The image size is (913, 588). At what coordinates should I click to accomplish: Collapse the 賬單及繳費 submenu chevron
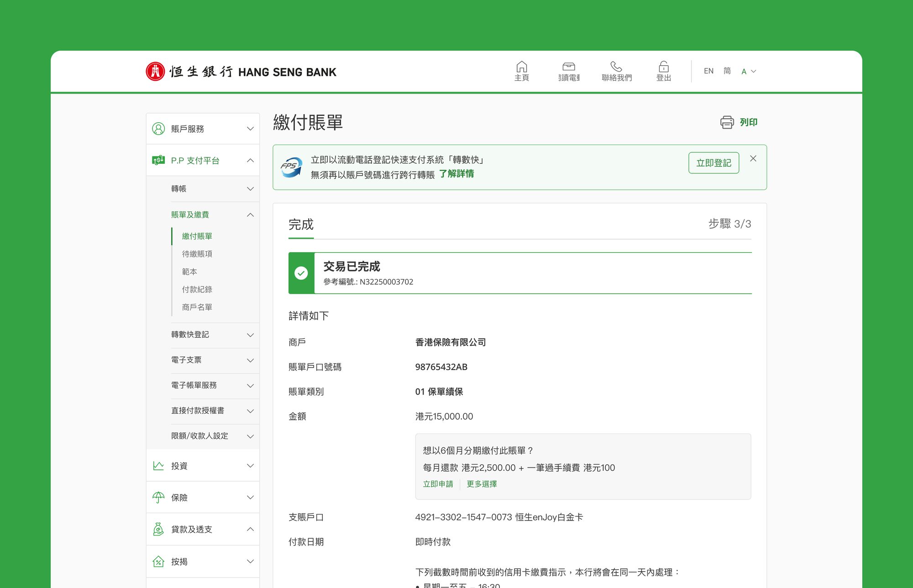click(250, 214)
